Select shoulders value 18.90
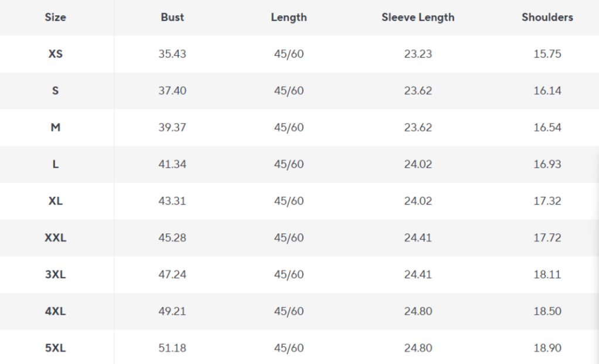 547,348
